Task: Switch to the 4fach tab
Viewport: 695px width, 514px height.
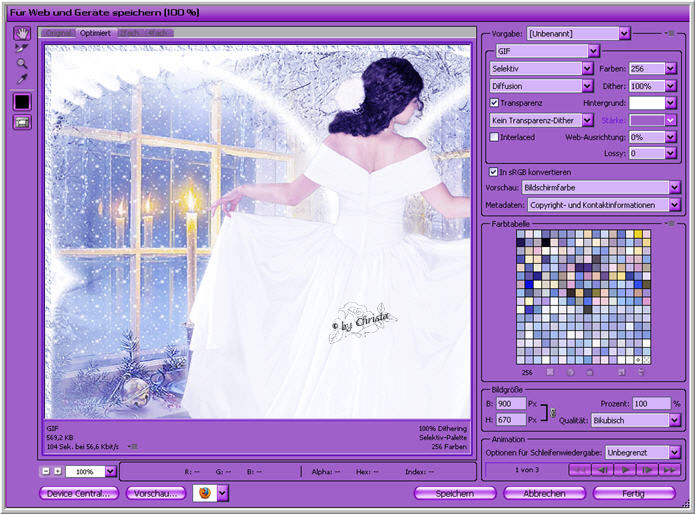Action: tap(157, 33)
